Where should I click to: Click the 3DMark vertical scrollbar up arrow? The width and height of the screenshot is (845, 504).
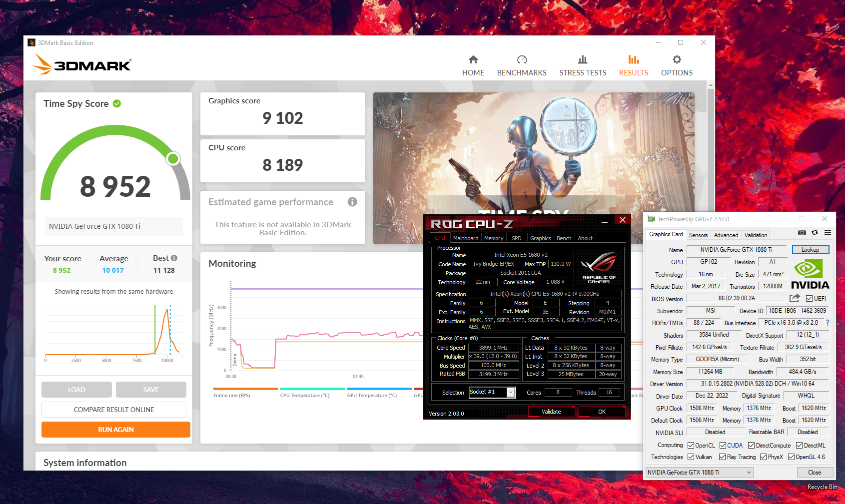coord(710,85)
